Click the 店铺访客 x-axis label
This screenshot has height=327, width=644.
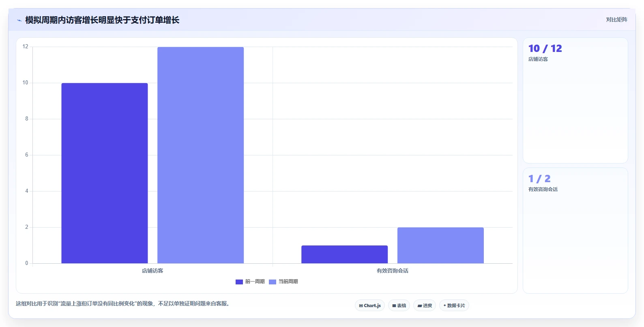[x=152, y=271]
